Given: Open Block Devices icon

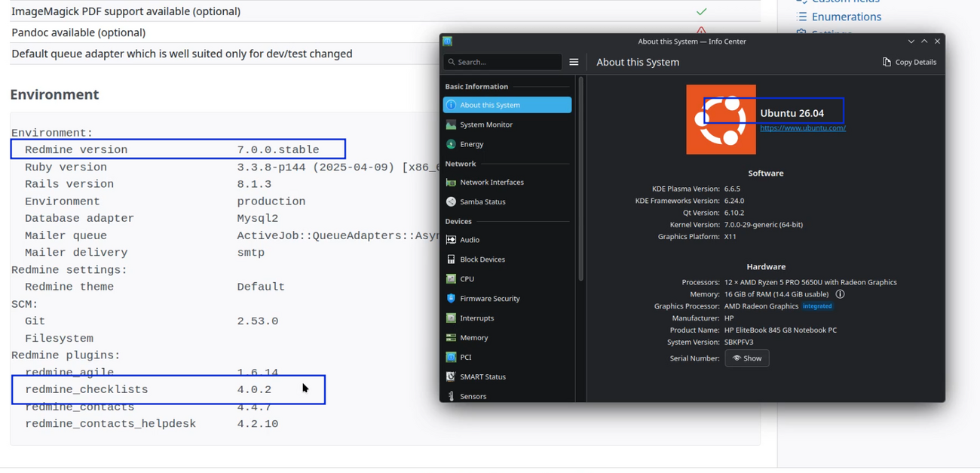Looking at the screenshot, I should pos(451,260).
